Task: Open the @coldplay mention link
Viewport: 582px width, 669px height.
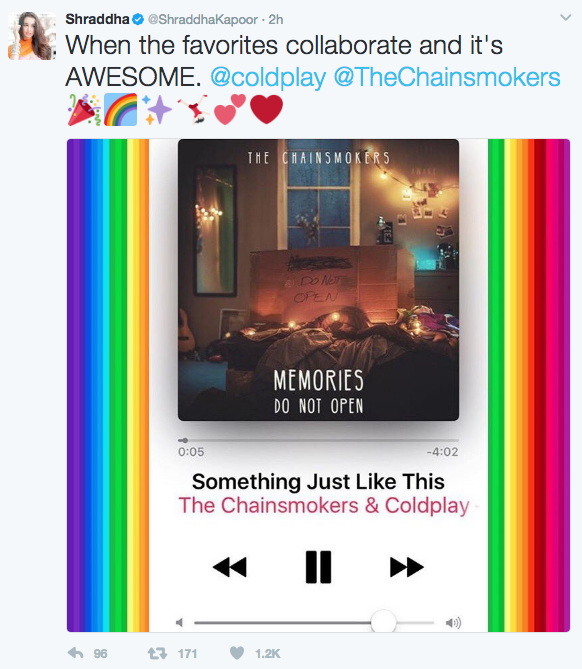Action: coord(268,77)
